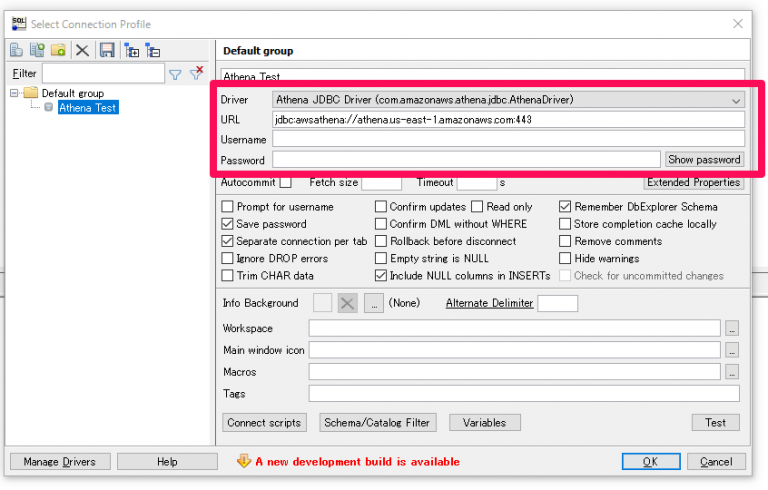Uncheck Remember DbExplorer Schema

[565, 207]
